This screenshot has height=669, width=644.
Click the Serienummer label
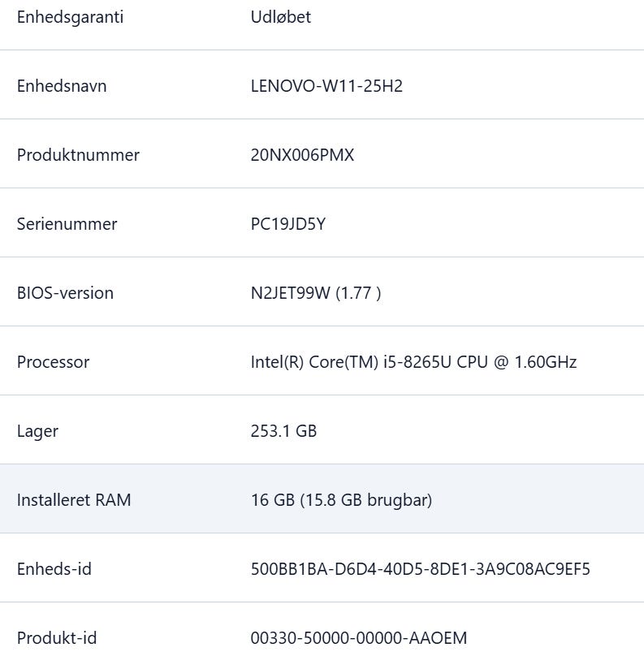click(x=67, y=224)
